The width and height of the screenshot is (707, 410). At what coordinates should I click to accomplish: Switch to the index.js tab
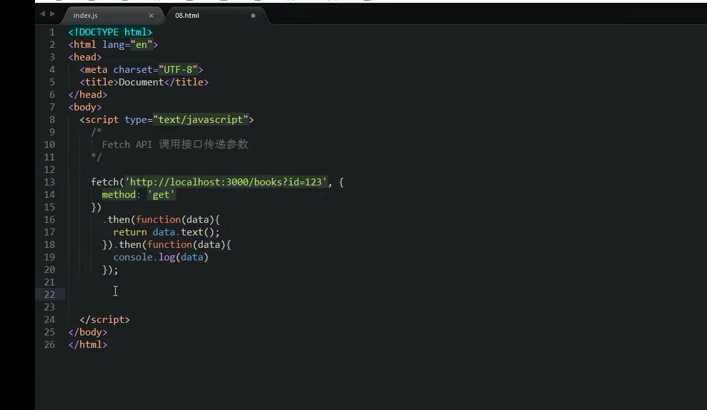click(85, 15)
